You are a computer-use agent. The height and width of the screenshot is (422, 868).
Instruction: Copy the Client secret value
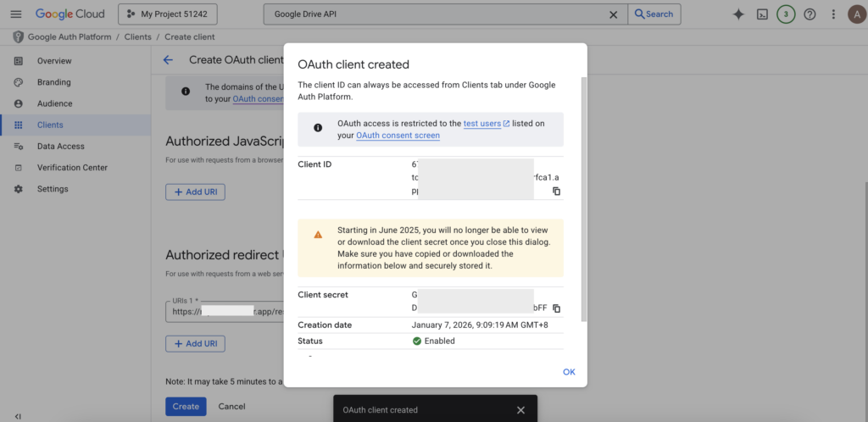point(557,308)
